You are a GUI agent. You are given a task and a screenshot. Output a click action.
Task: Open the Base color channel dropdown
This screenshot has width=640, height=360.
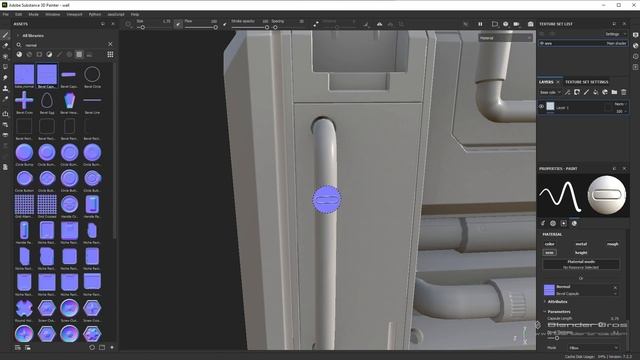(550, 93)
